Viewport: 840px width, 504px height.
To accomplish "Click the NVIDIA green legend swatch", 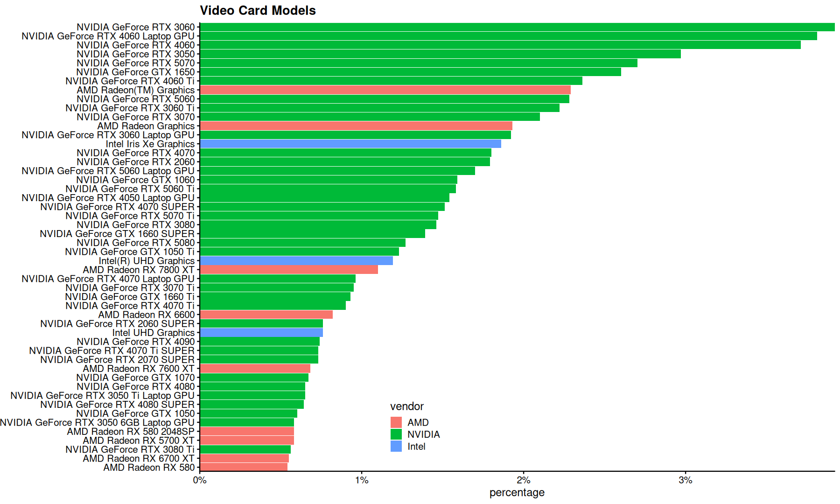I will click(396, 434).
